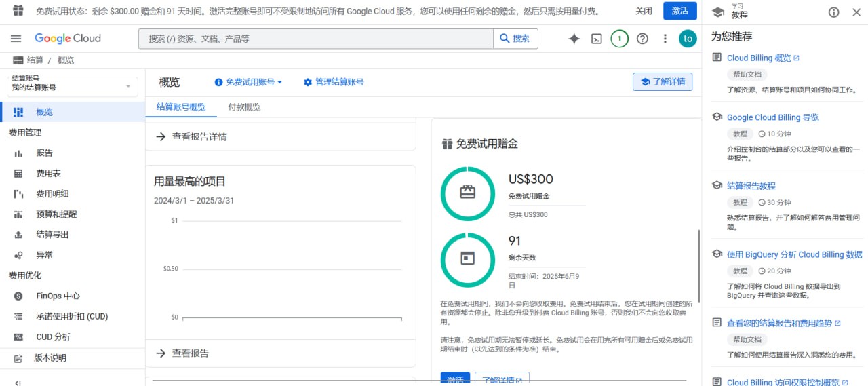Open 结算导出 in the sidebar
This screenshot has height=386, width=868.
point(73,235)
